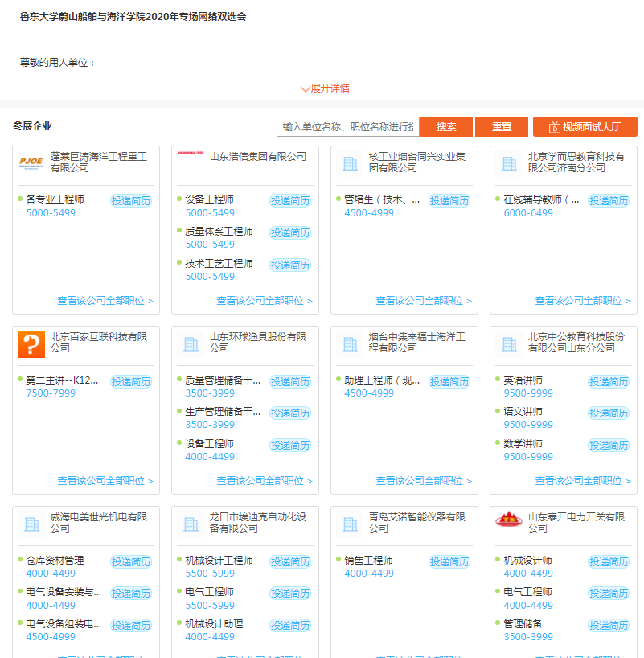Click the company/job search input field
This screenshot has height=658, width=644.
(x=348, y=127)
